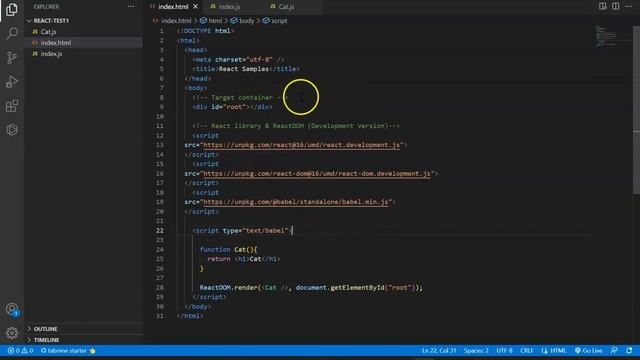The width and height of the screenshot is (640, 360).
Task: Click the meta charset="utf-8" line
Action: pos(238,60)
